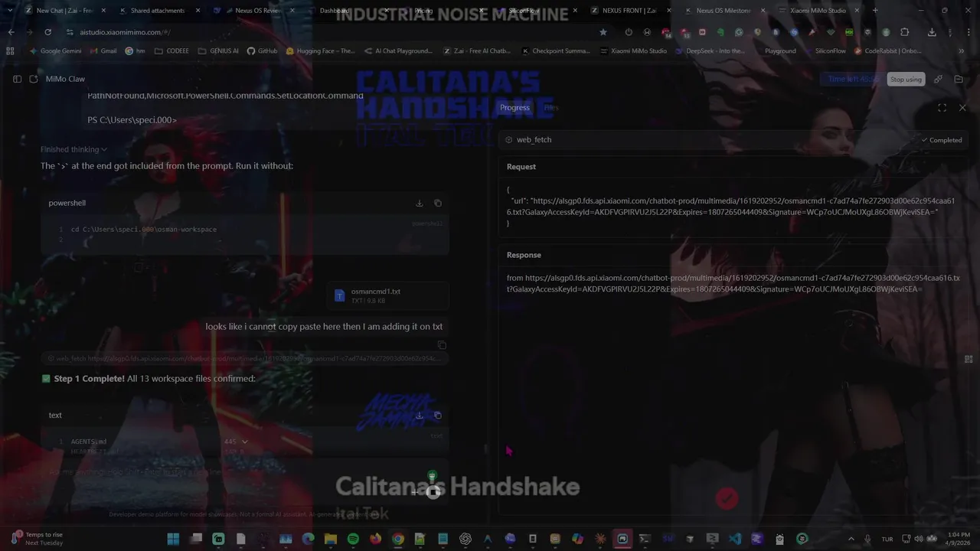980x551 pixels.
Task: Switch to the Nexus OS Milestone browser tab
Action: 722,11
